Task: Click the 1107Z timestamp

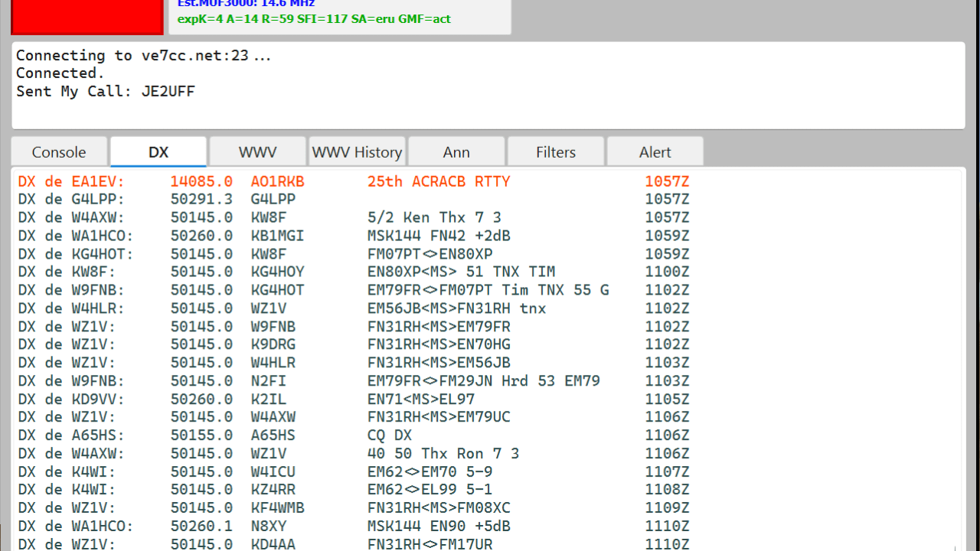Action: [x=667, y=472]
